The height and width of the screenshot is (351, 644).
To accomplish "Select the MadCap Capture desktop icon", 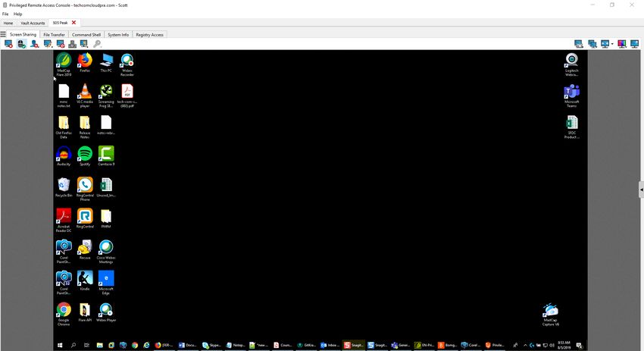I will [550, 314].
